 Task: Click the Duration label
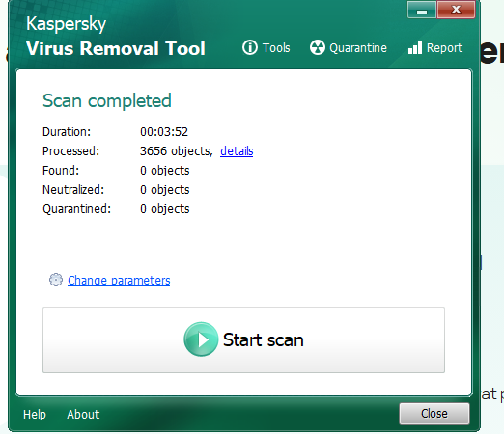tap(67, 132)
